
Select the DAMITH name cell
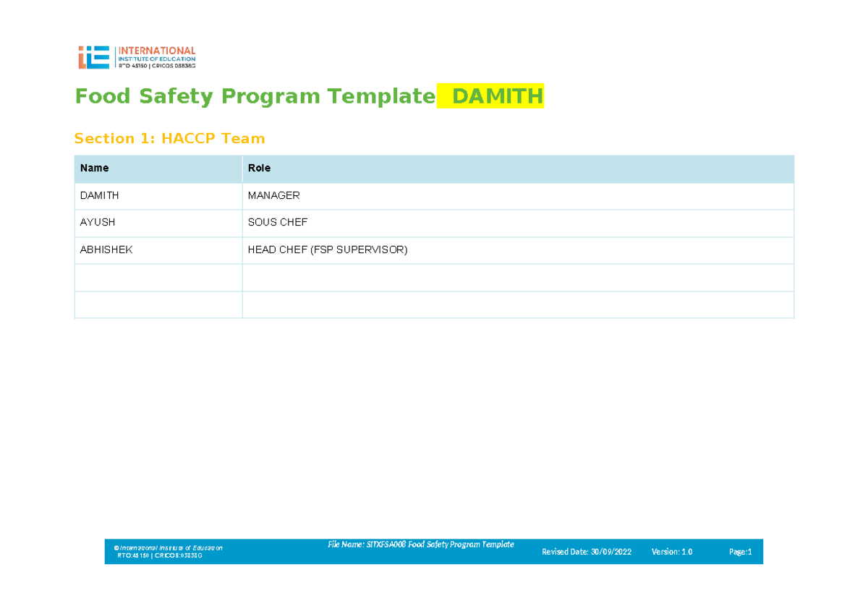(158, 196)
